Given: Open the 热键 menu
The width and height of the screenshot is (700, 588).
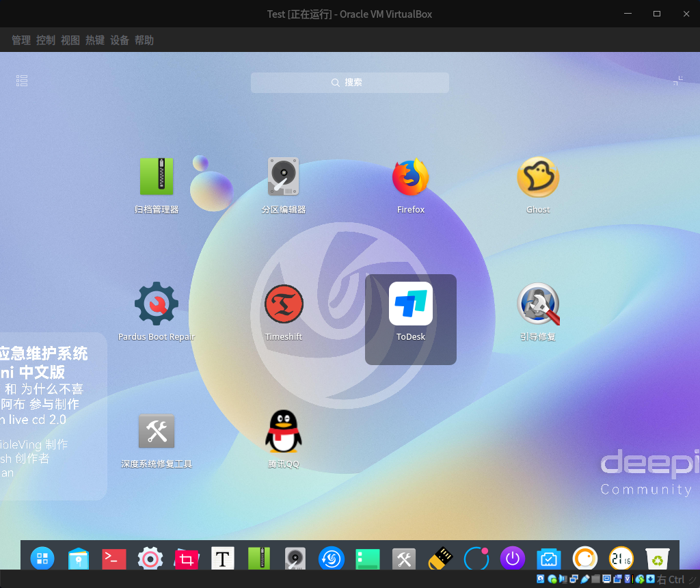Looking at the screenshot, I should pyautogui.click(x=94, y=40).
